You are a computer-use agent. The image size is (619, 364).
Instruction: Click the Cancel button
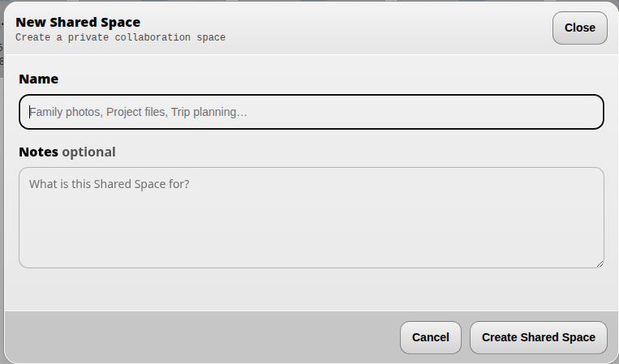tap(430, 337)
